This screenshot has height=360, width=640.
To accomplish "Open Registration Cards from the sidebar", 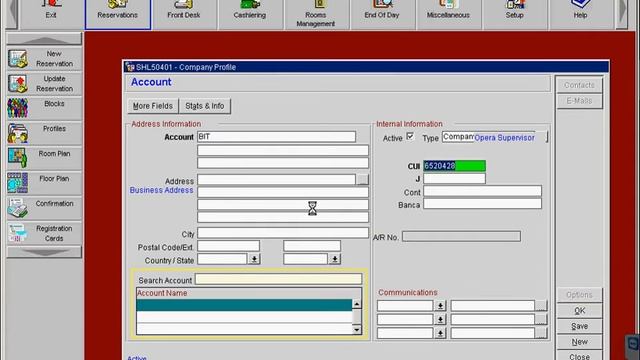I will [44, 233].
